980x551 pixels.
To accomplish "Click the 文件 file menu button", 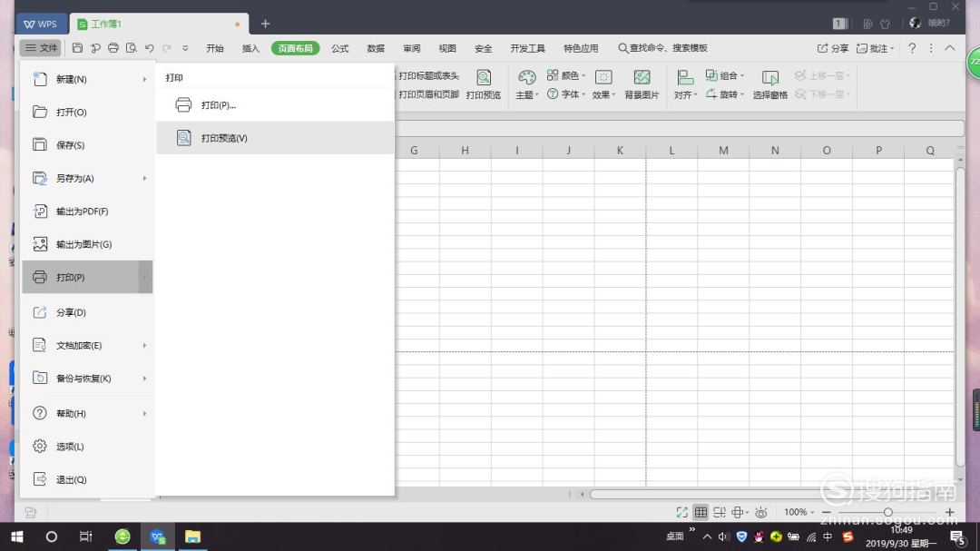I will 41,48.
